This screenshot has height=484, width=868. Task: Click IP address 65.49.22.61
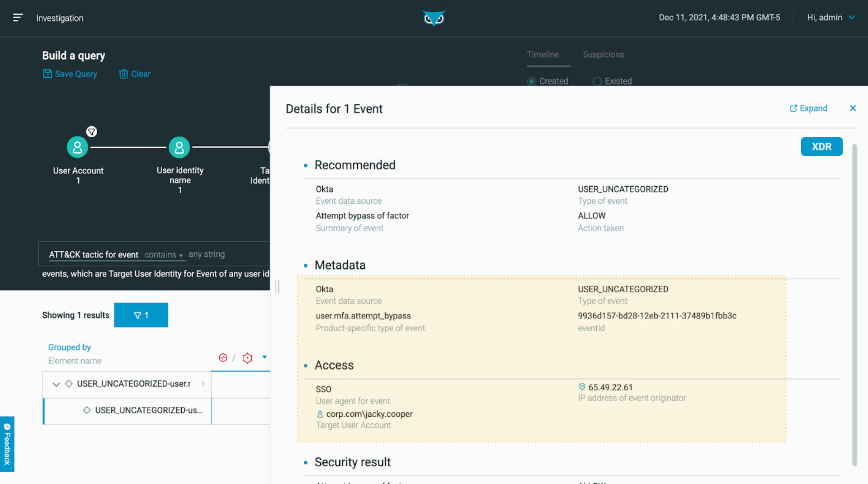(610, 387)
